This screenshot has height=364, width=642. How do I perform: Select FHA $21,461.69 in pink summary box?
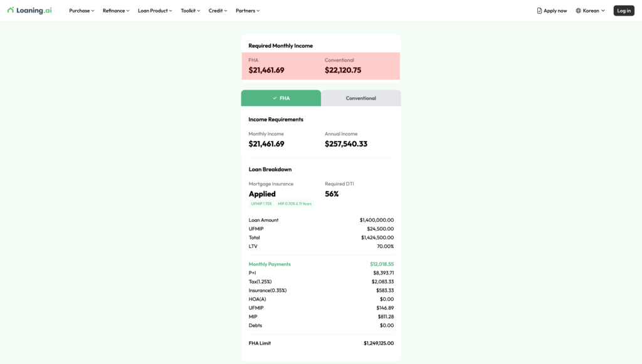point(266,70)
